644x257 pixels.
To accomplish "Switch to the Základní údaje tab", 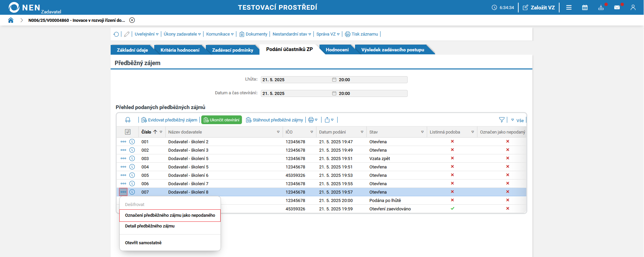I will pos(132,50).
